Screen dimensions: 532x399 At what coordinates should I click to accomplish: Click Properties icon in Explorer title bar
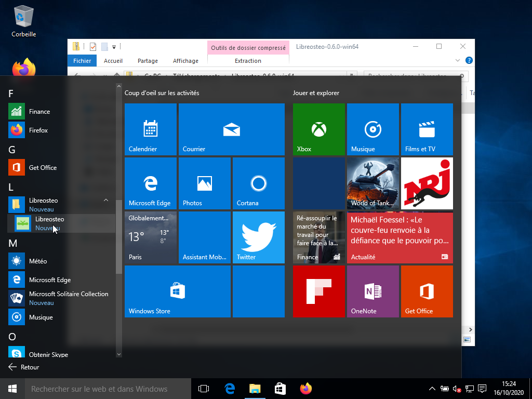(92, 46)
